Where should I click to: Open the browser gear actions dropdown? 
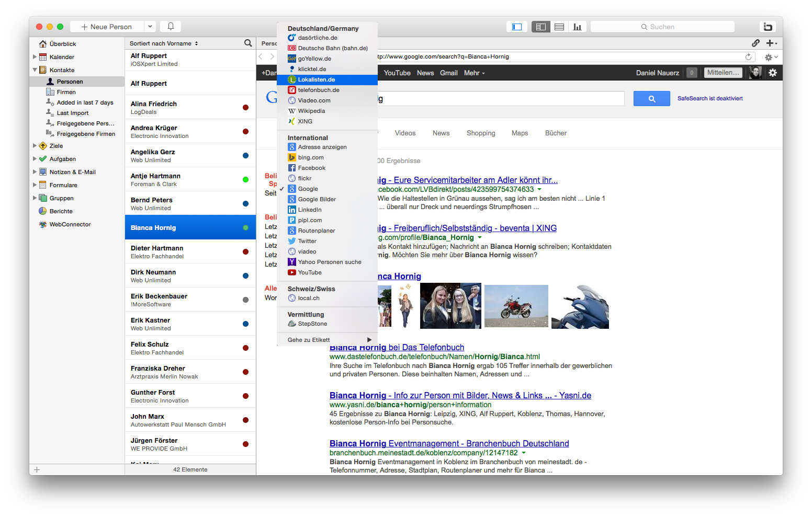click(x=772, y=57)
